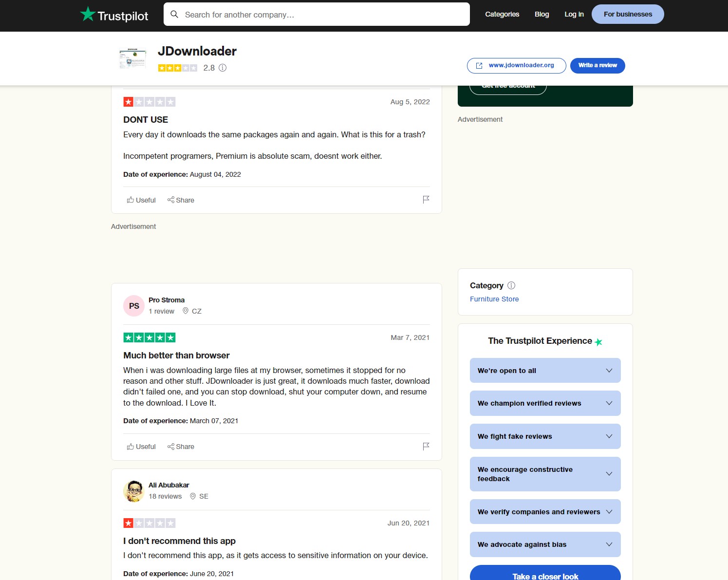Expand We fight fake reviews
The width and height of the screenshot is (728, 580).
click(x=545, y=436)
